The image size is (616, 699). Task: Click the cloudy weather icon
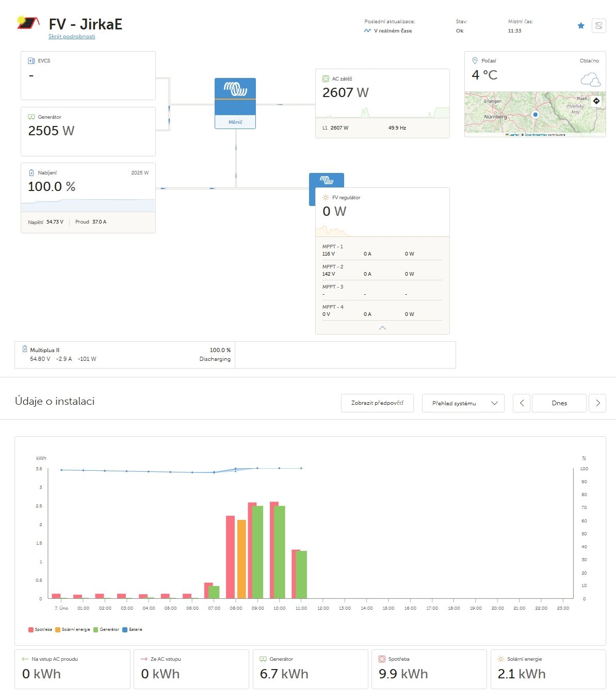point(590,80)
